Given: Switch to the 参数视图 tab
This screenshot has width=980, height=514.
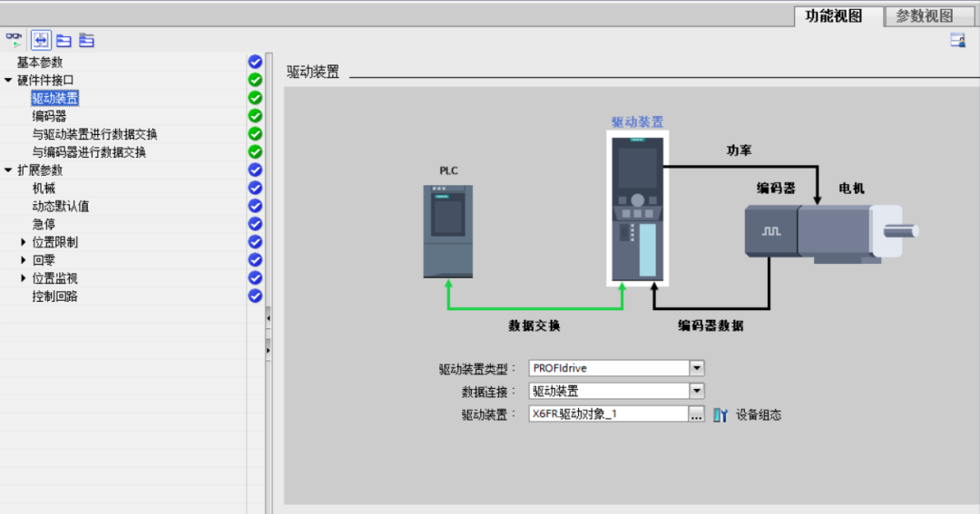Looking at the screenshot, I should (x=924, y=15).
